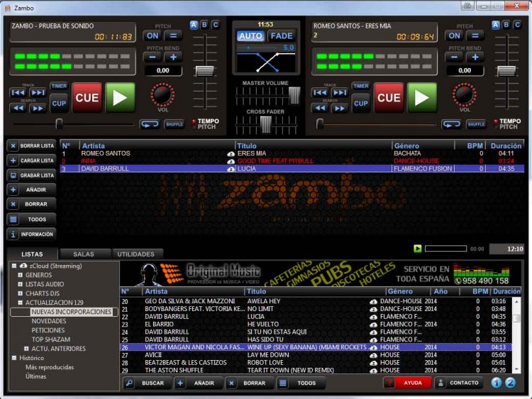This screenshot has width=532, height=399.
Task: Fast-forward search on the right deck
Action: pyautogui.click(x=339, y=108)
